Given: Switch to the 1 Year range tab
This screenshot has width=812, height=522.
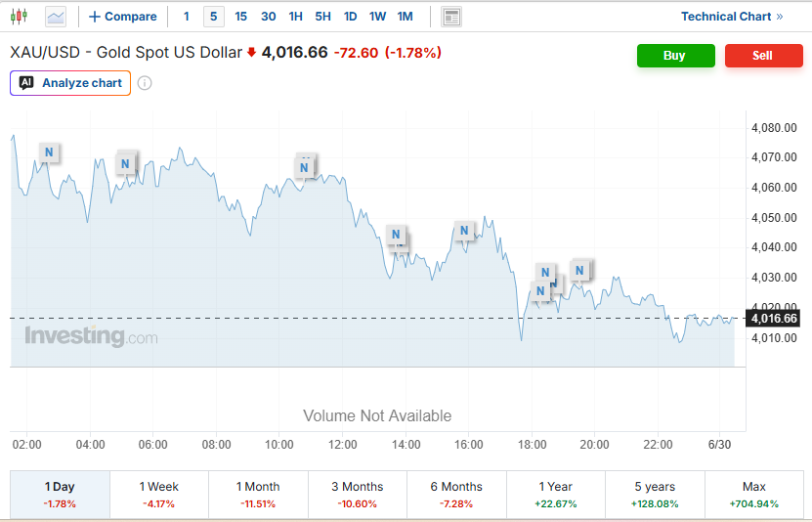Looking at the screenshot, I should pos(556,495).
